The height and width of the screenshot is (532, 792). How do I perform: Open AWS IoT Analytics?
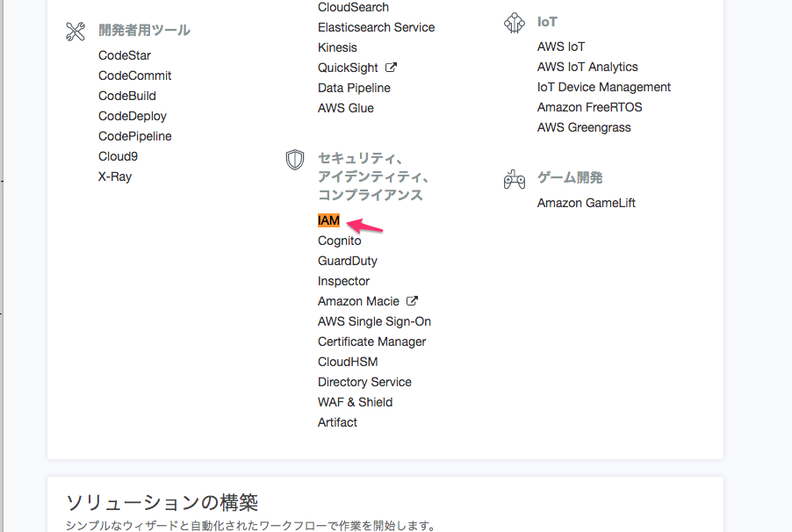pyautogui.click(x=587, y=67)
